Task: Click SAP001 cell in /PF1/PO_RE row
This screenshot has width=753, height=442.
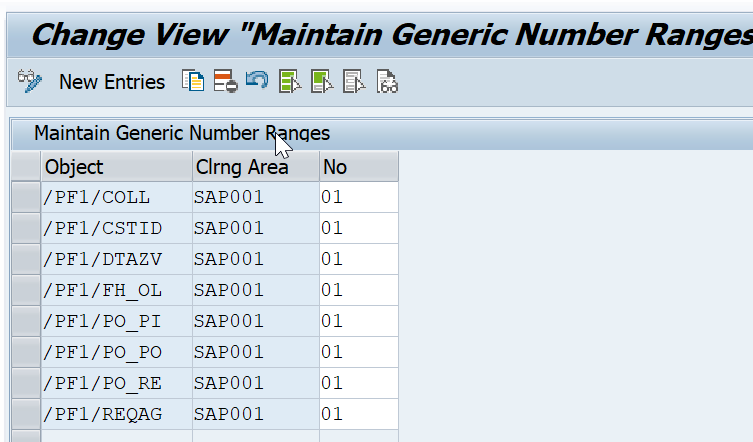Action: point(256,383)
